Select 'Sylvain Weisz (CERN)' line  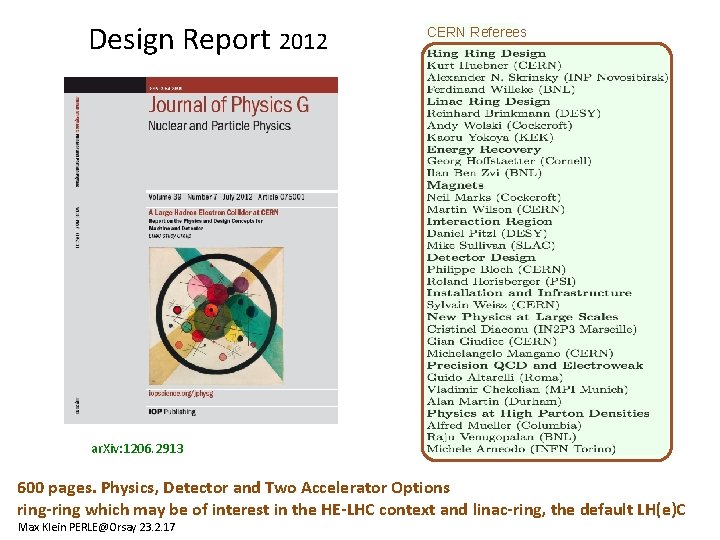point(493,304)
